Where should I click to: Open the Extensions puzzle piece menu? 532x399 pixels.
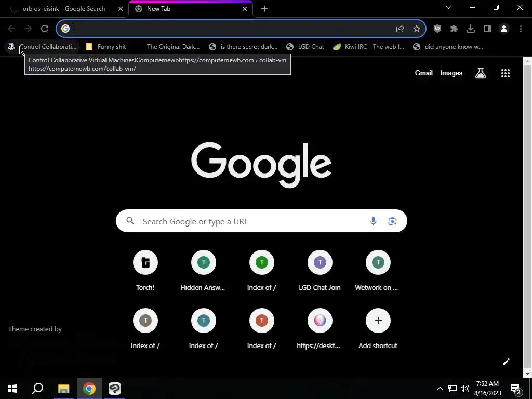[x=454, y=29]
